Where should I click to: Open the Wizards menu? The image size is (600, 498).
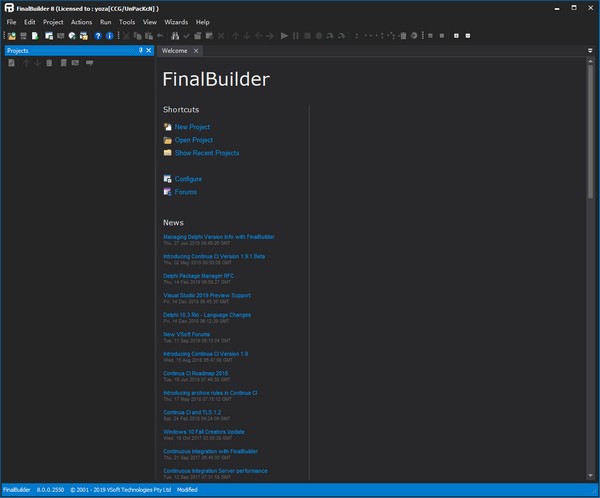[175, 21]
